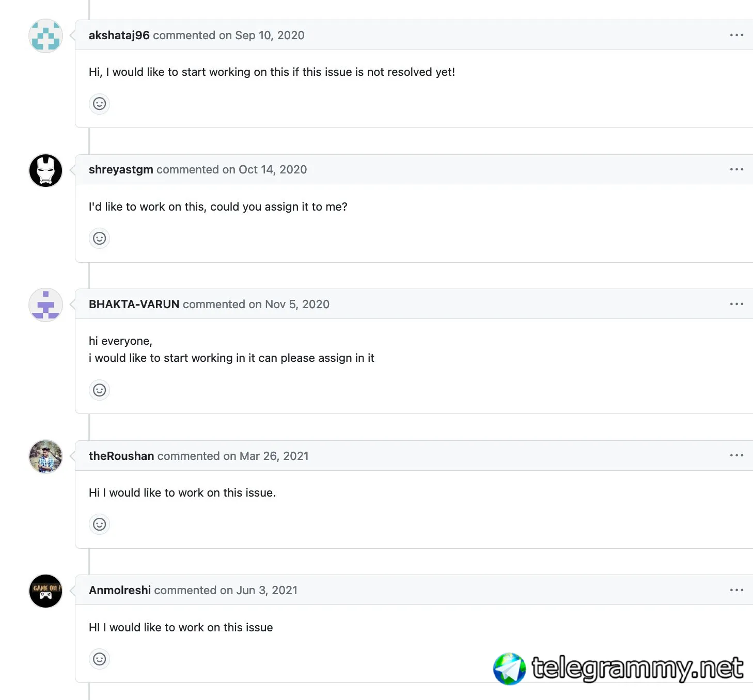The width and height of the screenshot is (753, 700).
Task: React with emoji on BHAKTA-VARUN's comment
Action: click(99, 390)
